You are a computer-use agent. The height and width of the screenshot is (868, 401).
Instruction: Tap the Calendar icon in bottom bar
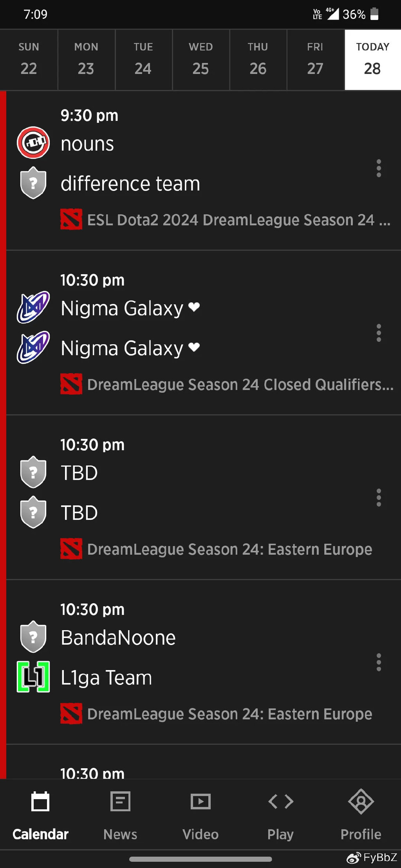click(40, 802)
